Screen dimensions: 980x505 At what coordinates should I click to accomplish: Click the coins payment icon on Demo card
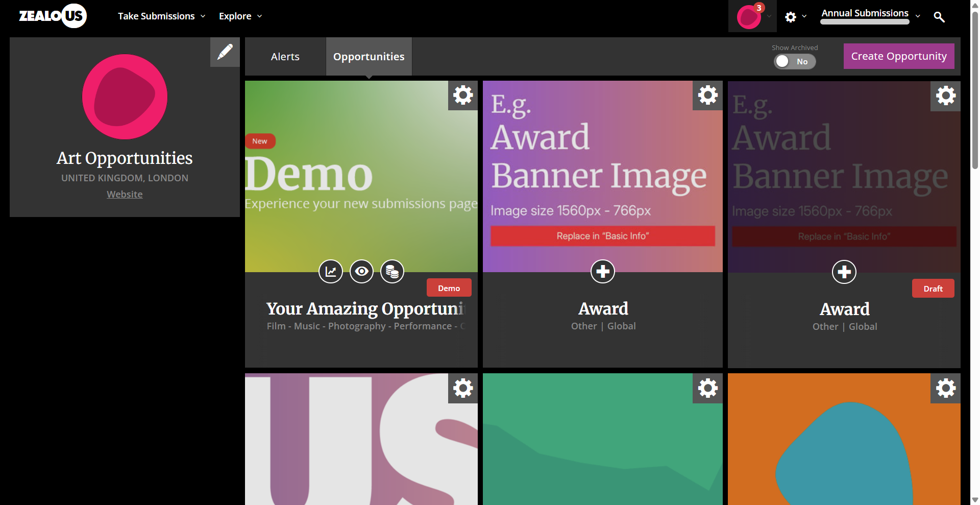point(392,271)
